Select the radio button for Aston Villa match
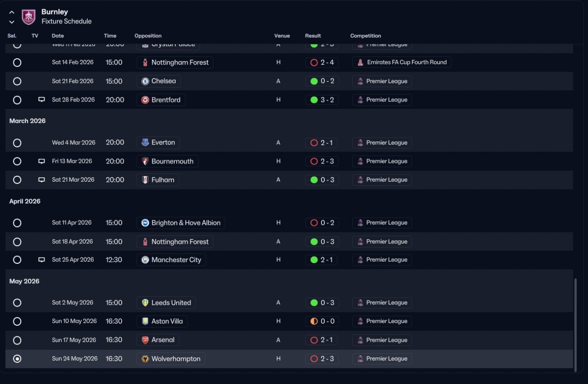This screenshot has height=384, width=588. [17, 322]
